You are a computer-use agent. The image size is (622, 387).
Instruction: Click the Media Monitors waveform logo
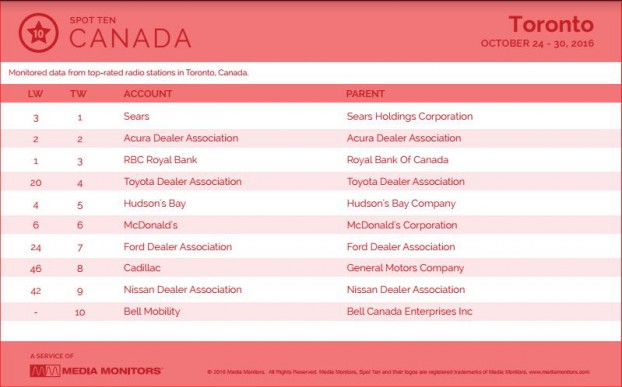coord(45,371)
